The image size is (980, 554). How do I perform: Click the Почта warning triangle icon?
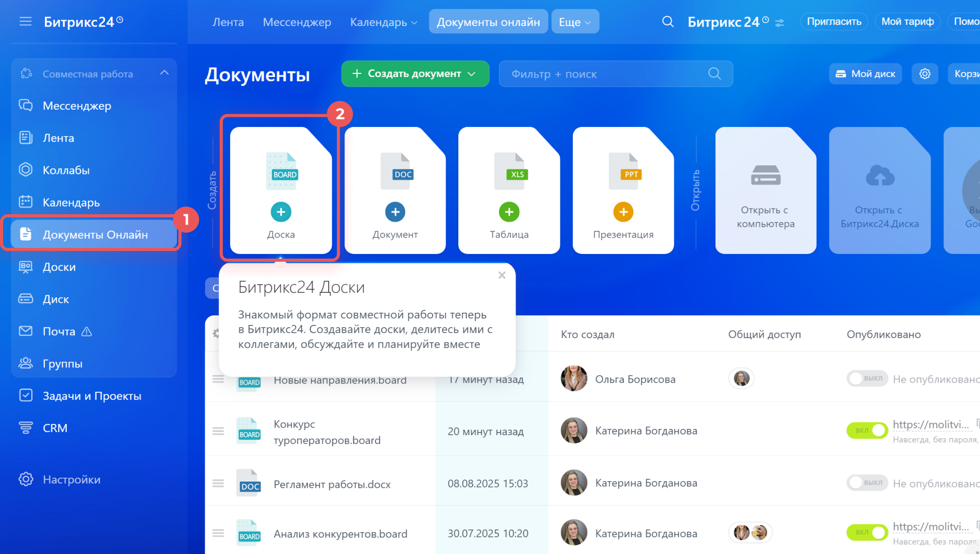87,332
